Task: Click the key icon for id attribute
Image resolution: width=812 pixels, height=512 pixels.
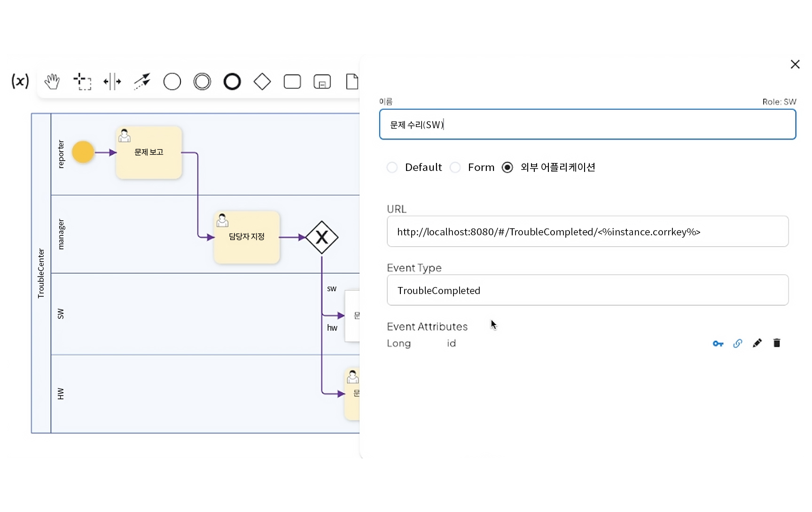Action: click(x=718, y=344)
